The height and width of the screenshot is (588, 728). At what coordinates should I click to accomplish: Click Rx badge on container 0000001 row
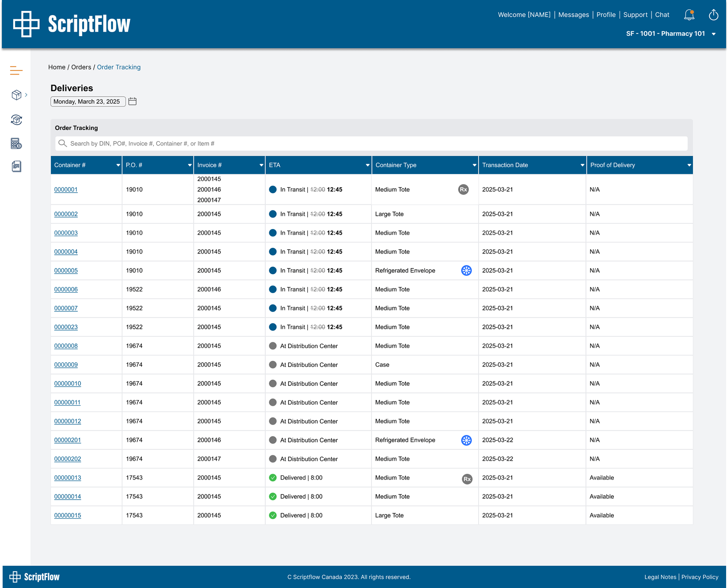coord(463,190)
